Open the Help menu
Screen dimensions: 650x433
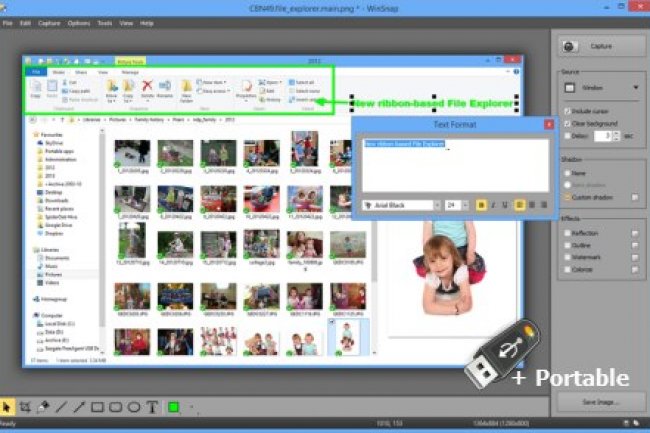147,23
